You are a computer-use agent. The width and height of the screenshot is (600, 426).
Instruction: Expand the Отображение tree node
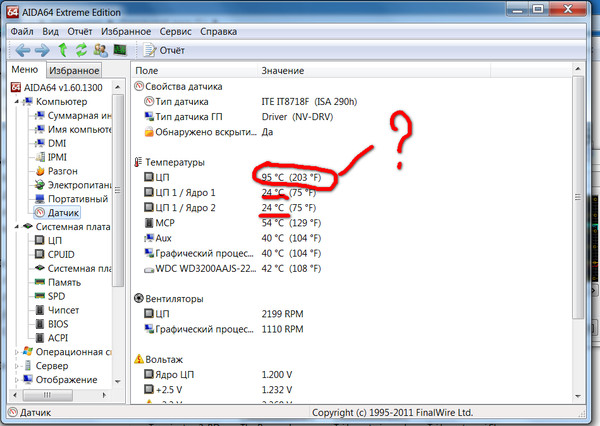click(16, 380)
